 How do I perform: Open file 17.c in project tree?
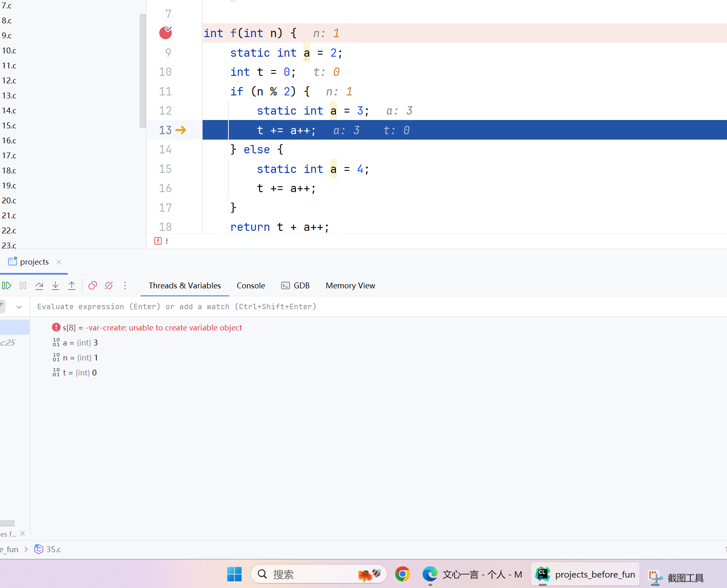click(x=9, y=155)
